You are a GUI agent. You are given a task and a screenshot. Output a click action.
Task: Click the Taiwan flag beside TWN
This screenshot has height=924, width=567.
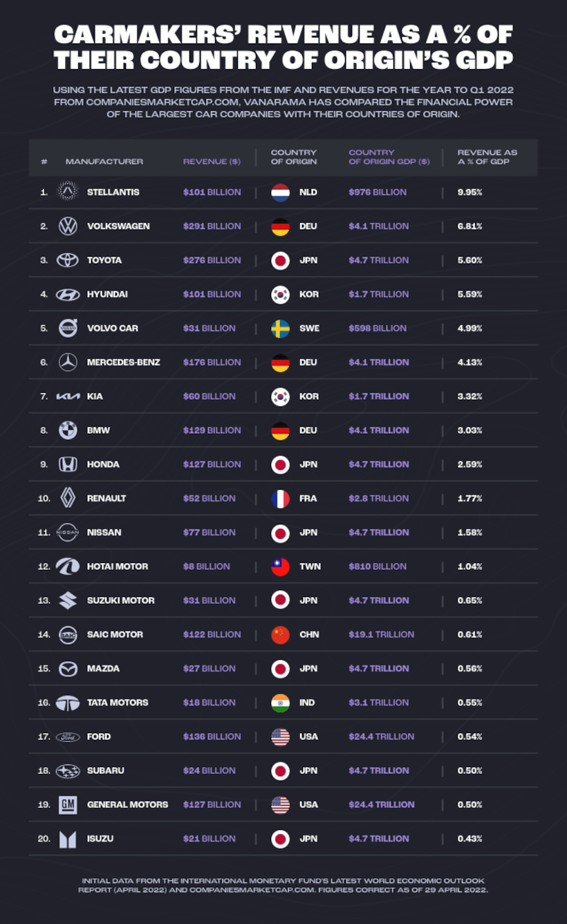[280, 566]
